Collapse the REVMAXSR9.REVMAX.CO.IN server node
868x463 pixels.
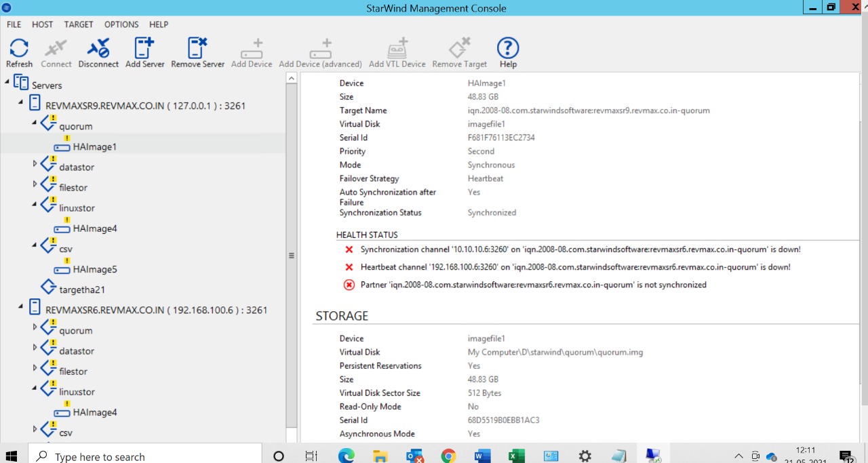click(x=22, y=102)
